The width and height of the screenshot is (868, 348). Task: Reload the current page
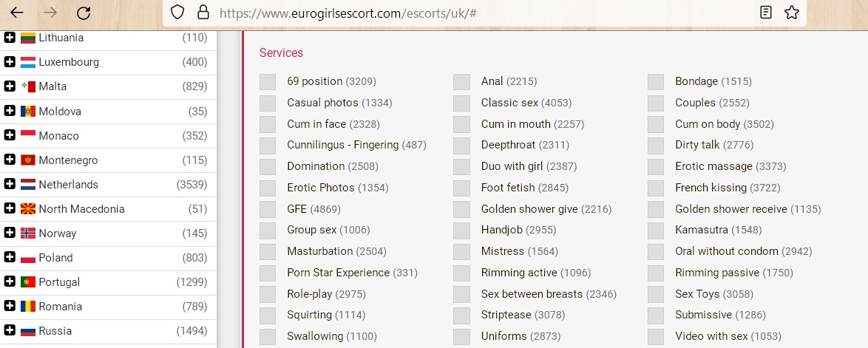click(84, 12)
